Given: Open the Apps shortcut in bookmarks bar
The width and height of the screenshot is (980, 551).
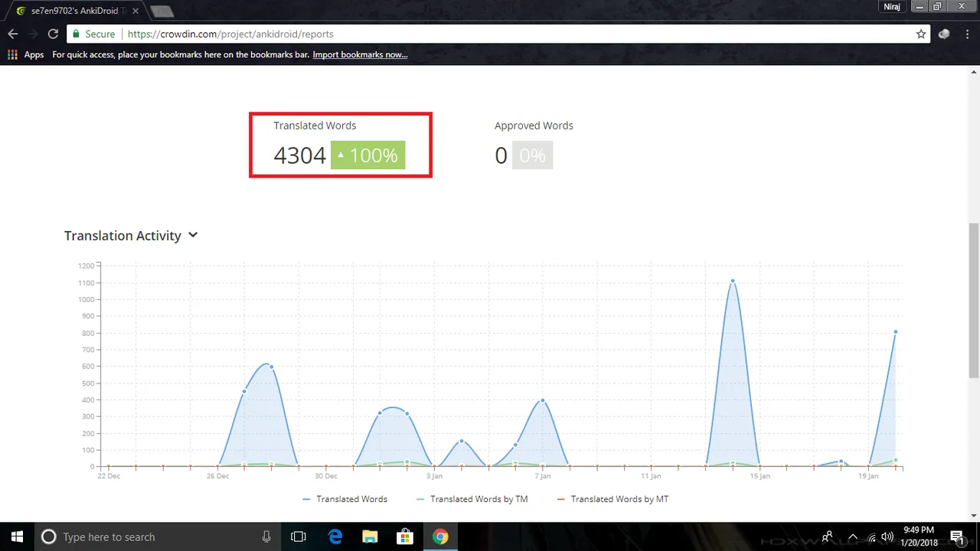Looking at the screenshot, I should (26, 54).
